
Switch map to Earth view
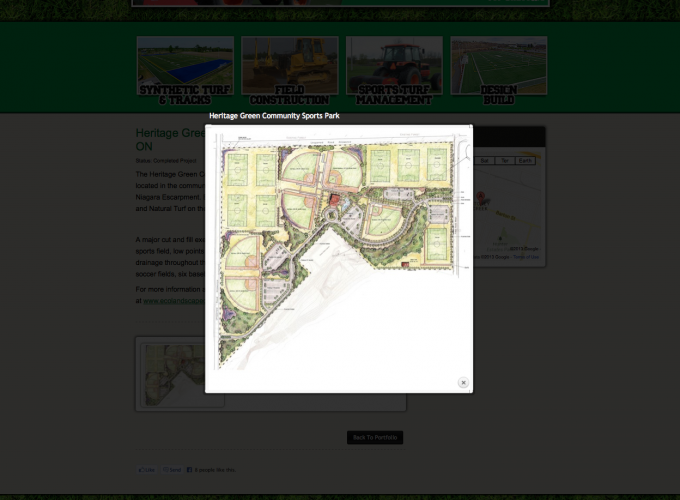point(526,160)
